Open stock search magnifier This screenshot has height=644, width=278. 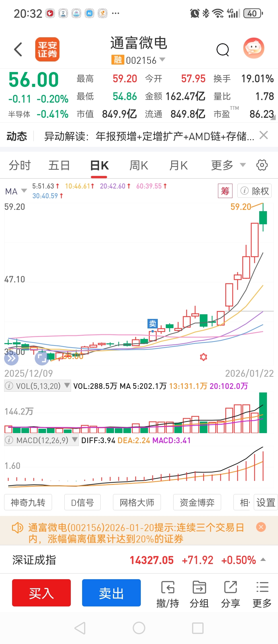click(223, 50)
